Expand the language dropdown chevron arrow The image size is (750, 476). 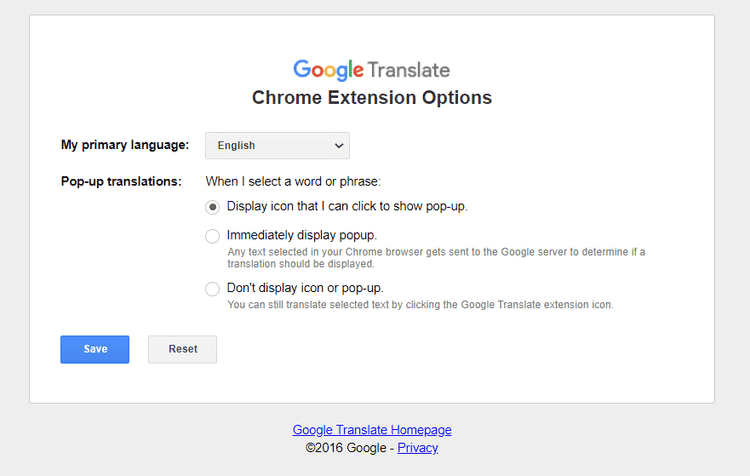coord(339,145)
